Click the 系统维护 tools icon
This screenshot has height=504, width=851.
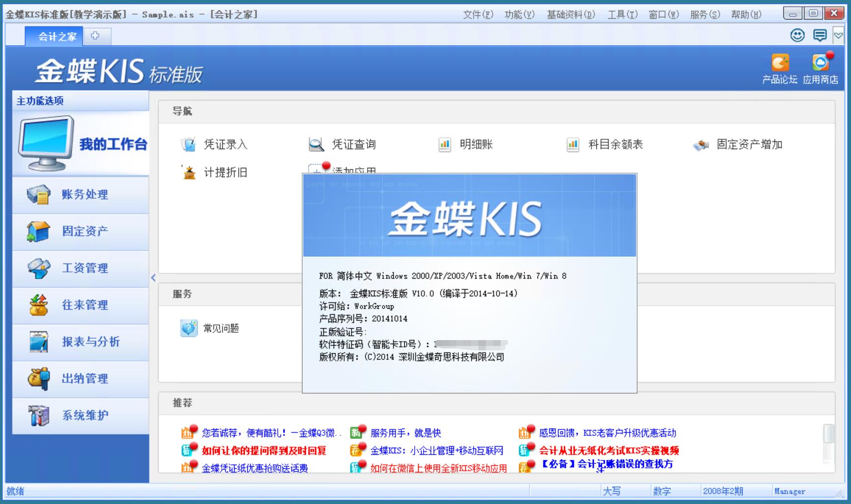coord(39,415)
